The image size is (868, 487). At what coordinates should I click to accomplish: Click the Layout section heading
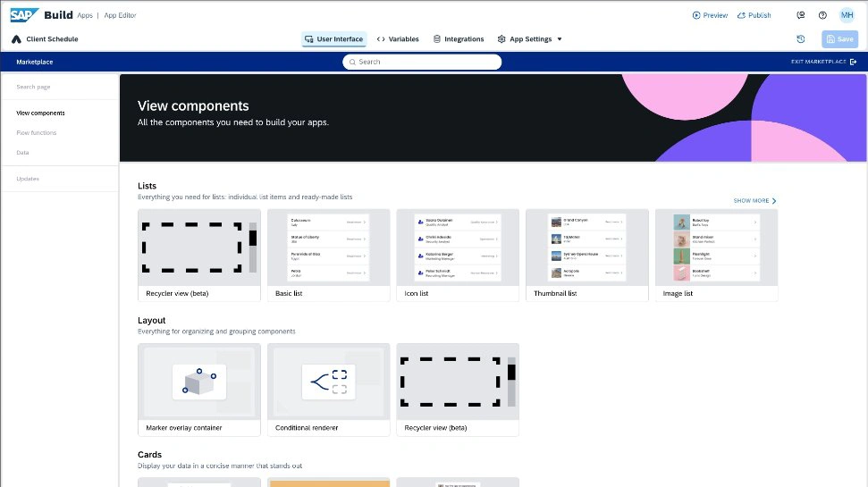[x=152, y=321]
